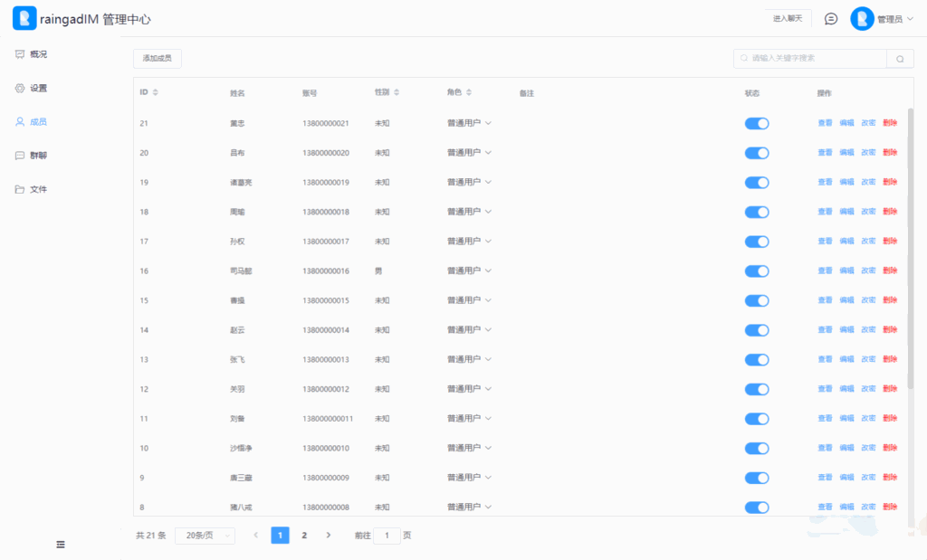This screenshot has height=560, width=927.
Task: Click the raingadIM logo icon
Action: (24, 18)
